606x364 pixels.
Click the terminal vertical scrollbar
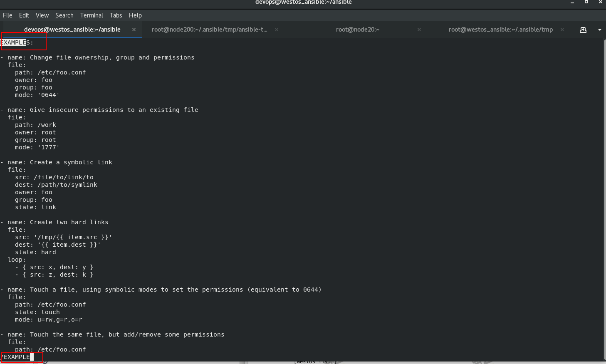(604, 199)
